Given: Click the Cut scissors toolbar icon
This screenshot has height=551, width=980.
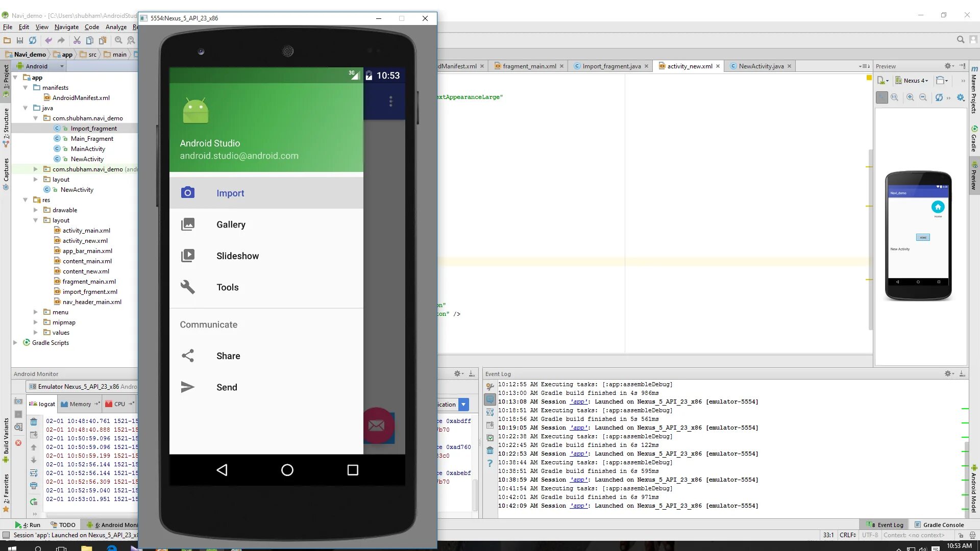Looking at the screenshot, I should [77, 40].
